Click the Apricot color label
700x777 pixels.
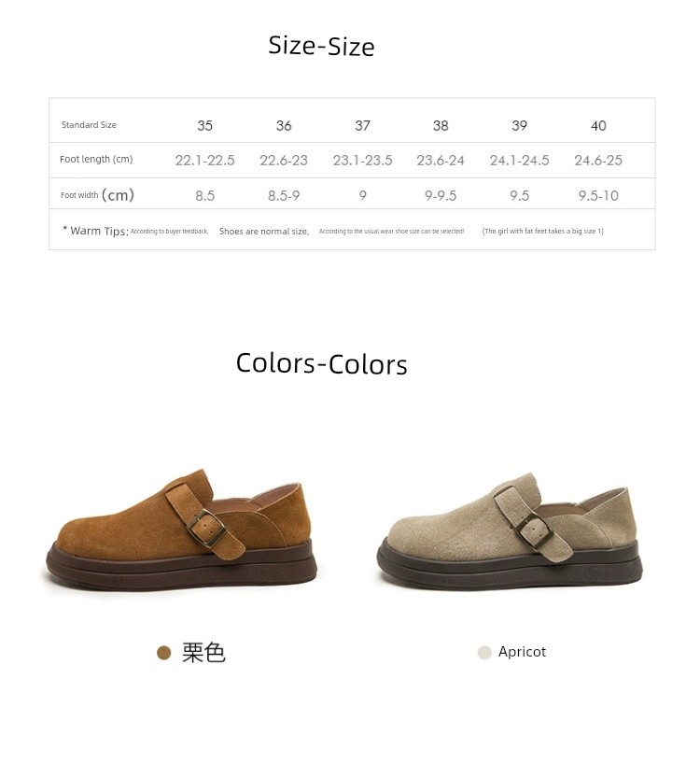[522, 652]
